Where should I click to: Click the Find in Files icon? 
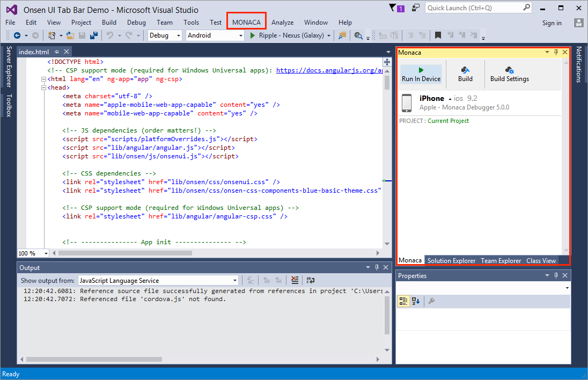342,35
